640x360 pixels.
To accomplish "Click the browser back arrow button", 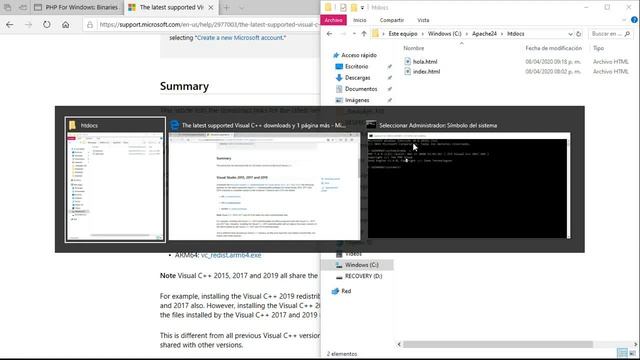I will [10, 24].
